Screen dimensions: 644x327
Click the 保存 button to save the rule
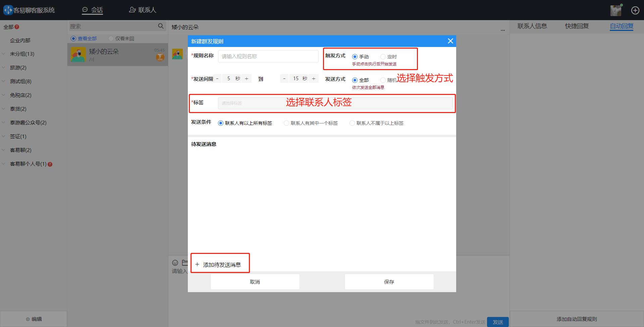pos(389,282)
